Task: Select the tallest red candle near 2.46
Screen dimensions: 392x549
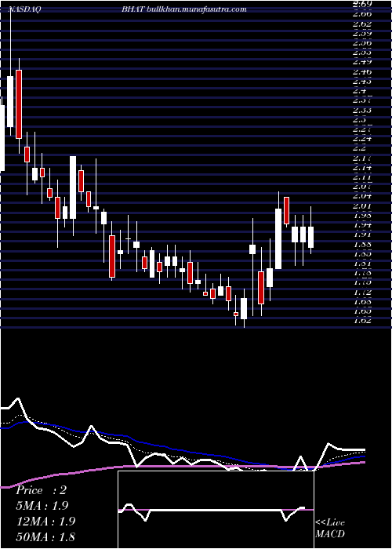Action: click(x=19, y=104)
